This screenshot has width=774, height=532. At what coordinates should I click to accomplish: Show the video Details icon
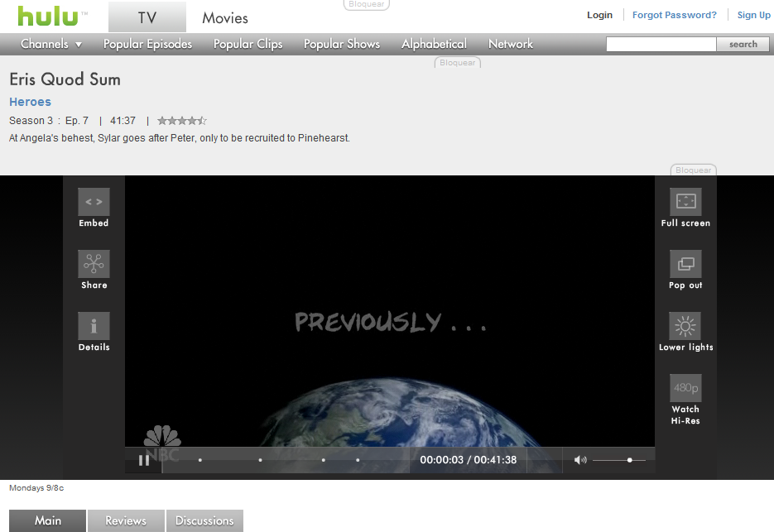point(94,326)
